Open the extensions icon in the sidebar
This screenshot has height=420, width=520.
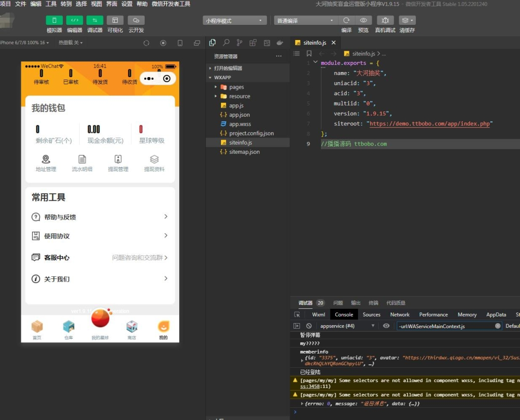point(253,43)
